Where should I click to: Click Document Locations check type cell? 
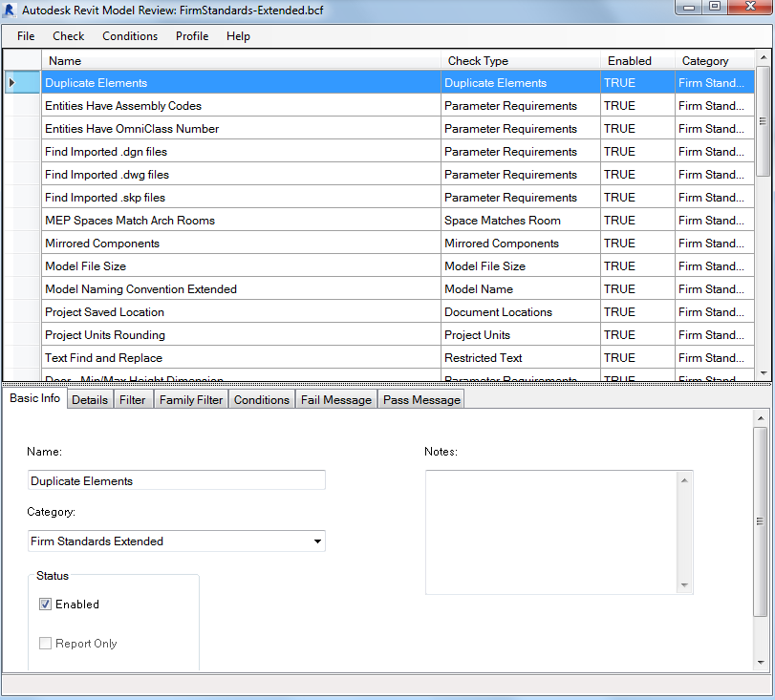pyautogui.click(x=521, y=311)
